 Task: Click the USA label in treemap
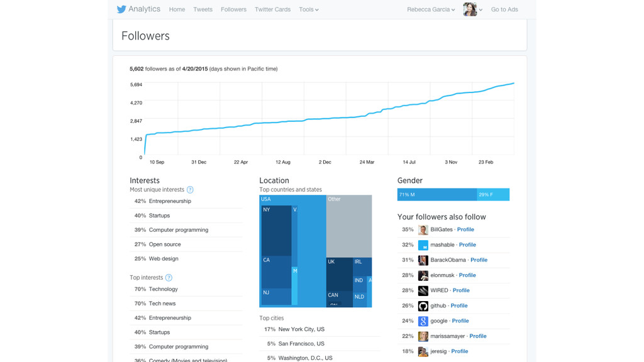[x=266, y=199]
